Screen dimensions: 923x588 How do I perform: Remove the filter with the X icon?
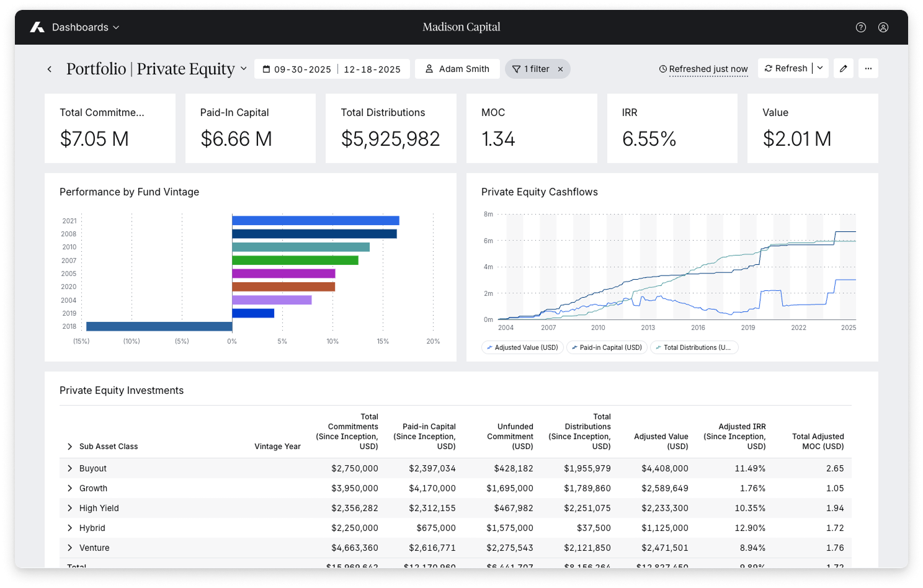(560, 69)
